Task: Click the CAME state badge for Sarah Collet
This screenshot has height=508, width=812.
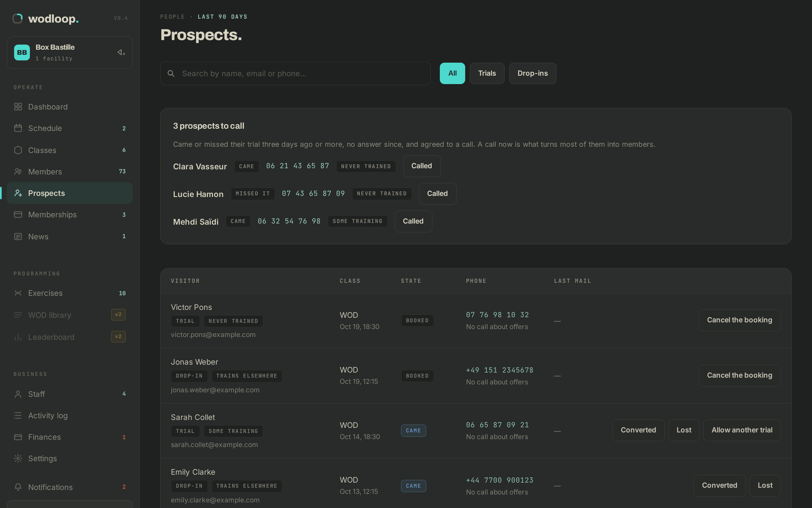Action: [413, 431]
